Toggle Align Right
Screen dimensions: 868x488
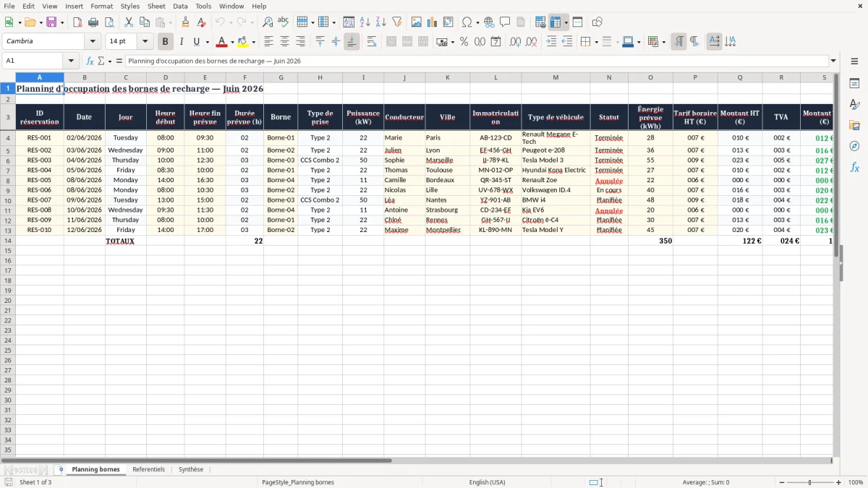(x=300, y=42)
